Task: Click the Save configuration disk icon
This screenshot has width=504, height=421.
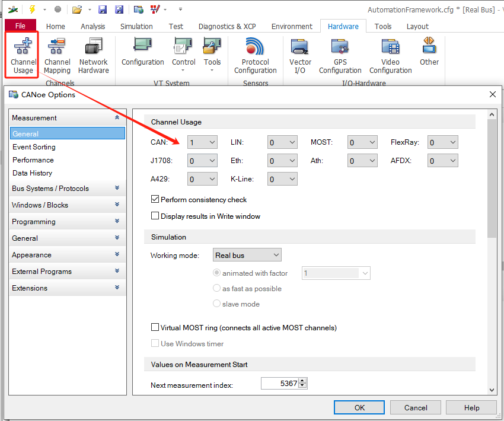Action: point(103,9)
